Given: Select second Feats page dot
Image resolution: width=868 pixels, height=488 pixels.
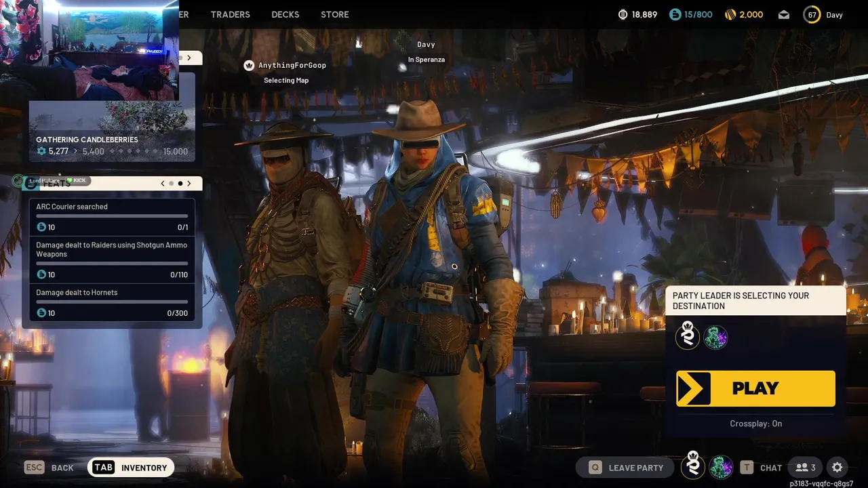Looking at the screenshot, I should pyautogui.click(x=180, y=183).
